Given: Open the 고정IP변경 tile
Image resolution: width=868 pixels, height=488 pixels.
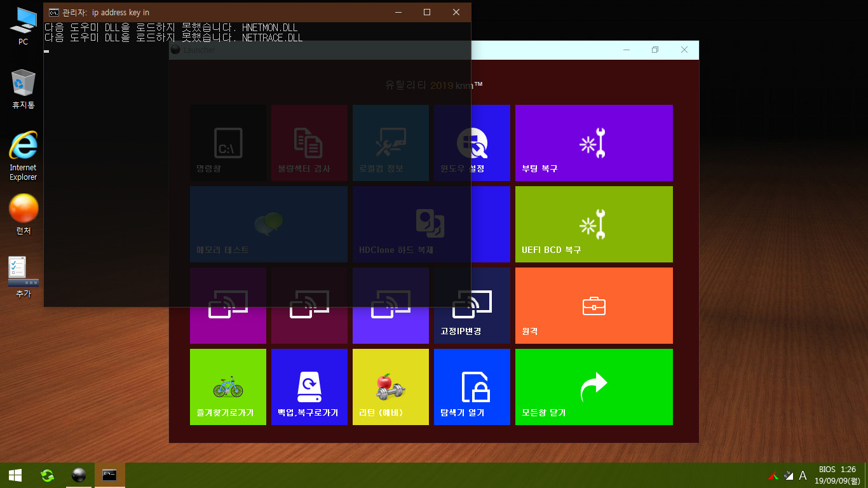Looking at the screenshot, I should click(472, 306).
